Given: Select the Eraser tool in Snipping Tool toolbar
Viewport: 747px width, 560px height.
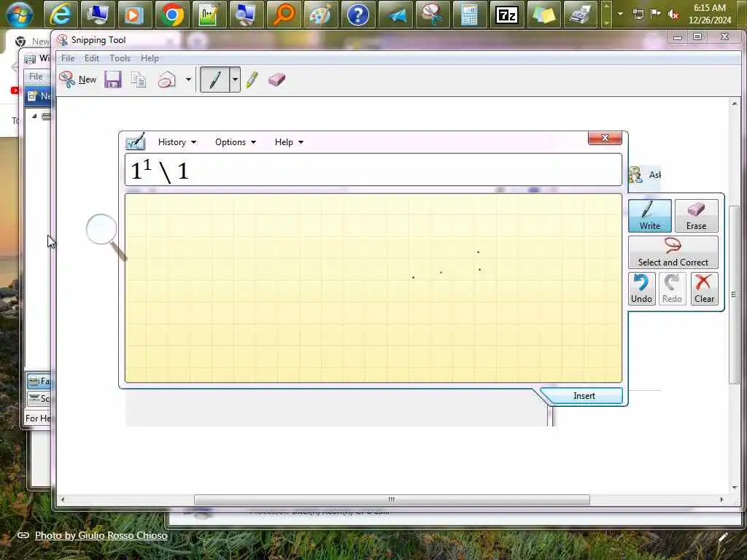Looking at the screenshot, I should click(276, 79).
